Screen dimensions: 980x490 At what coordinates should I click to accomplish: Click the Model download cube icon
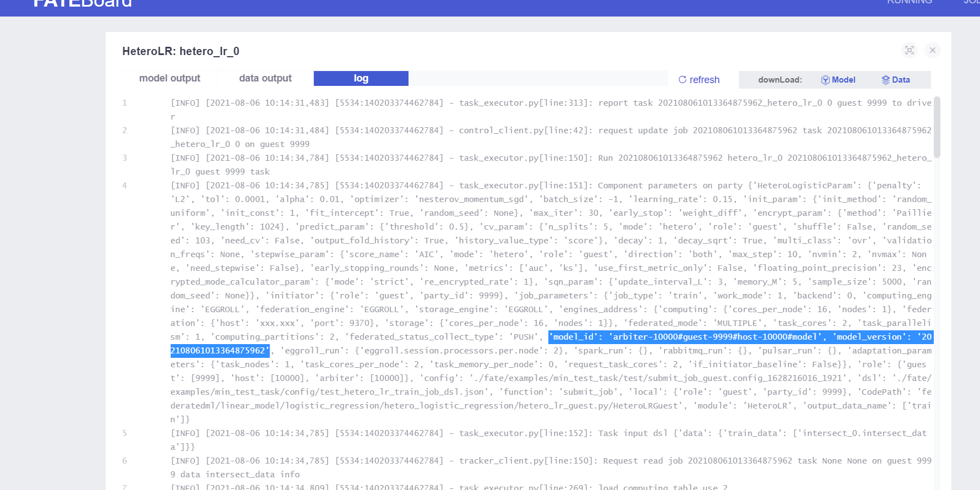825,80
